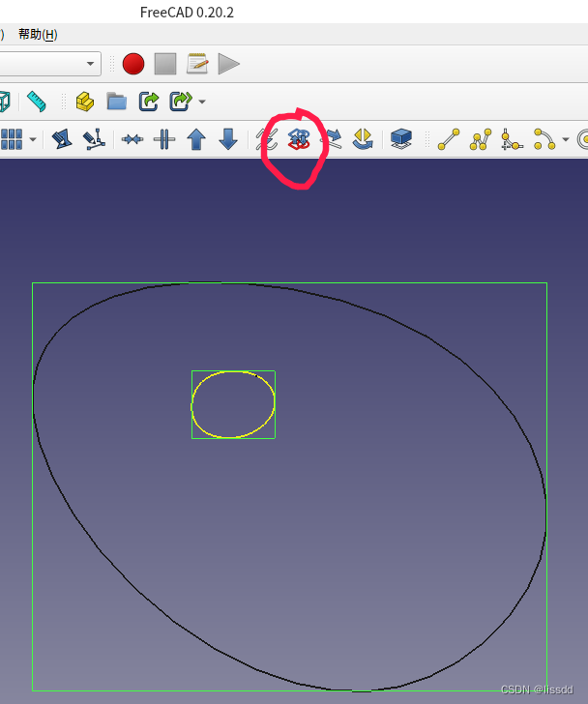This screenshot has height=704, width=588.
Task: Click the Draft to Sketch tool
Action: 299,139
